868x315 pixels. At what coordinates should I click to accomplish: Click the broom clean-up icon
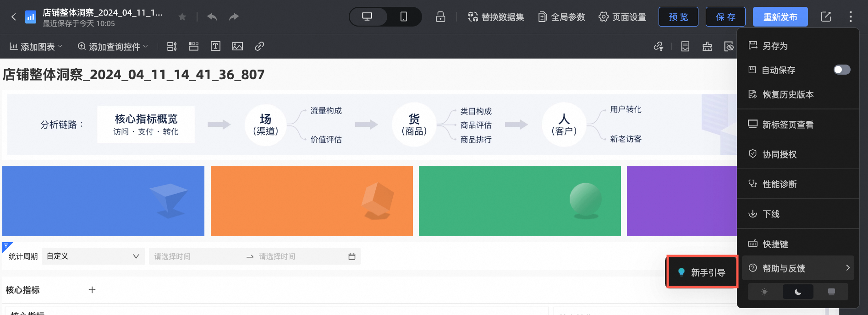707,46
